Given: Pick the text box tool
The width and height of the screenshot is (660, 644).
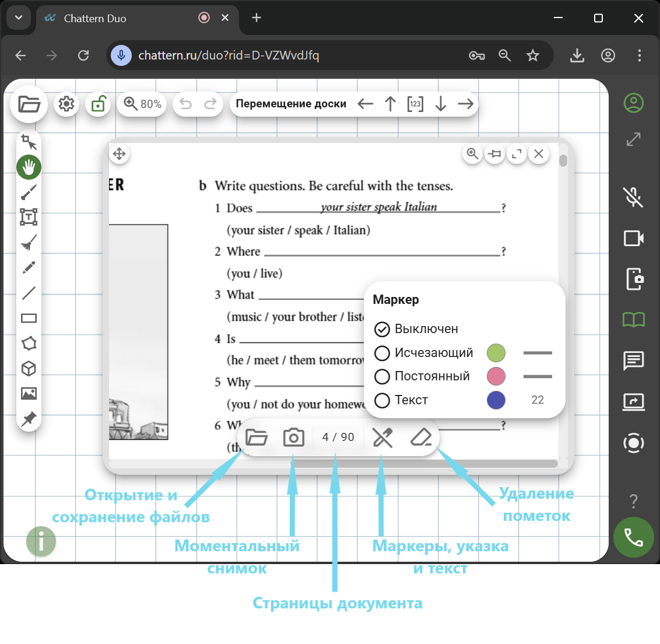Looking at the screenshot, I should [29, 217].
